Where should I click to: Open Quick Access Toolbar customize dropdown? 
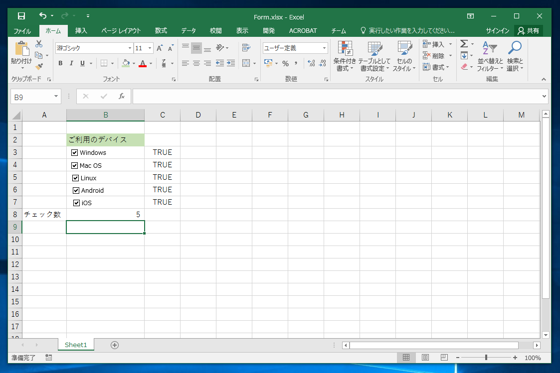pos(88,16)
